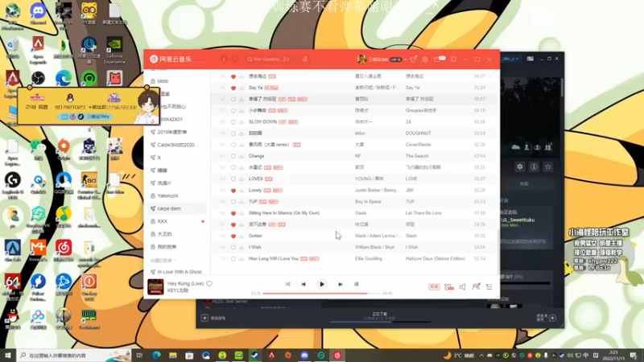Unlike Sitting Here In Silence (On My Own)

click(x=233, y=213)
